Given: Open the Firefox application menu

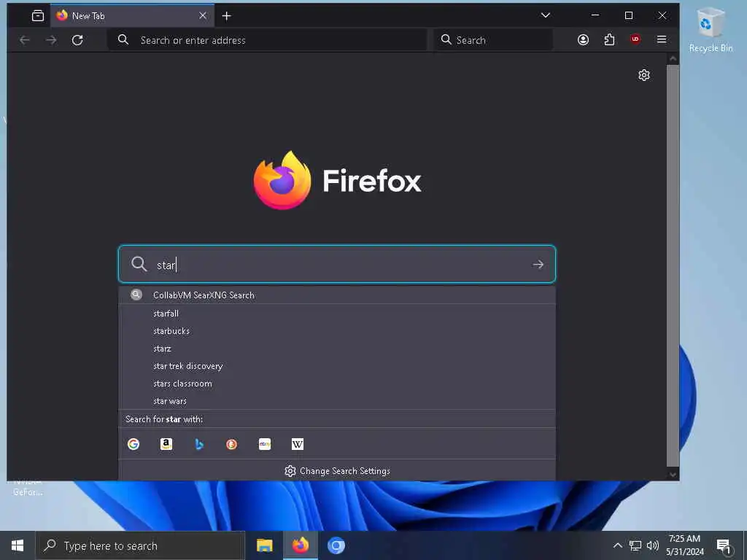Looking at the screenshot, I should 661,39.
